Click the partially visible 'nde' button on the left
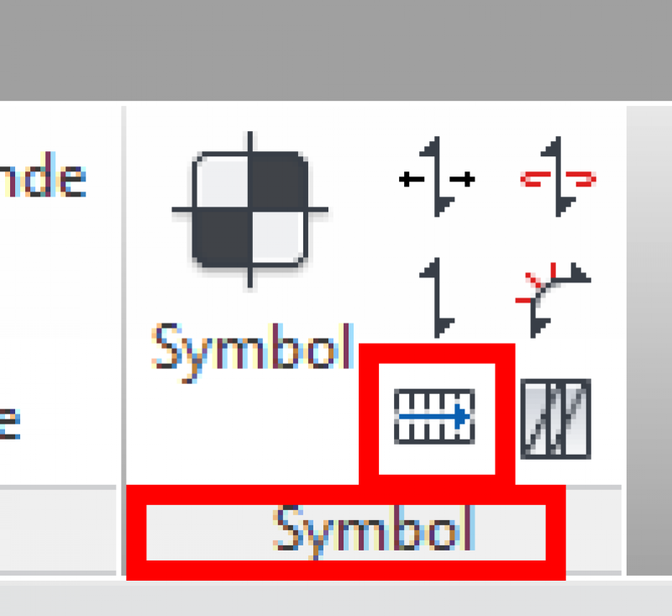The width and height of the screenshot is (672, 616). [43, 175]
